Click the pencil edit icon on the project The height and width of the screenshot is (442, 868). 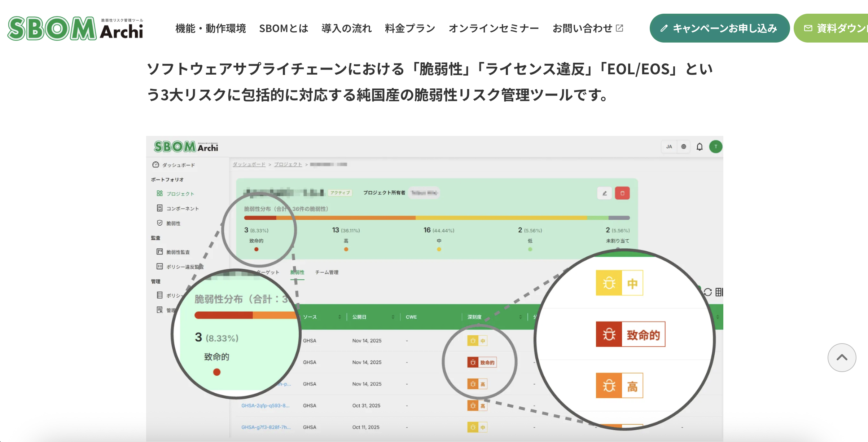click(x=605, y=193)
